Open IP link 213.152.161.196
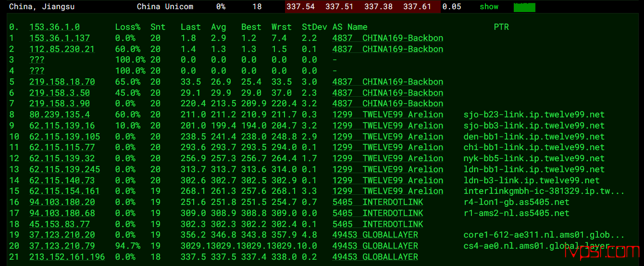The image size is (644, 266). click(x=67, y=257)
